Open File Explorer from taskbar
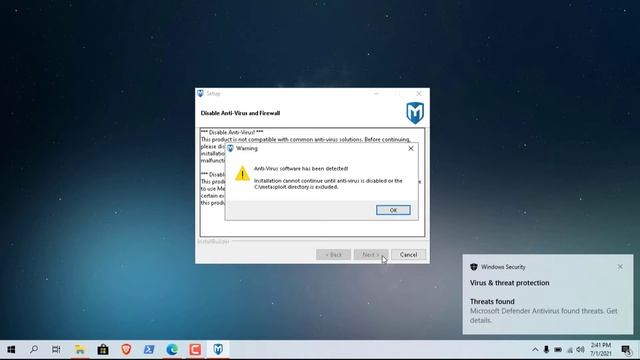This screenshot has height=360, width=640. click(x=80, y=349)
